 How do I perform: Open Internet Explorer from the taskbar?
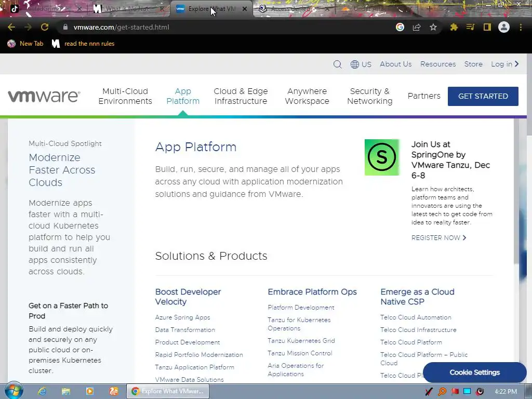42,391
